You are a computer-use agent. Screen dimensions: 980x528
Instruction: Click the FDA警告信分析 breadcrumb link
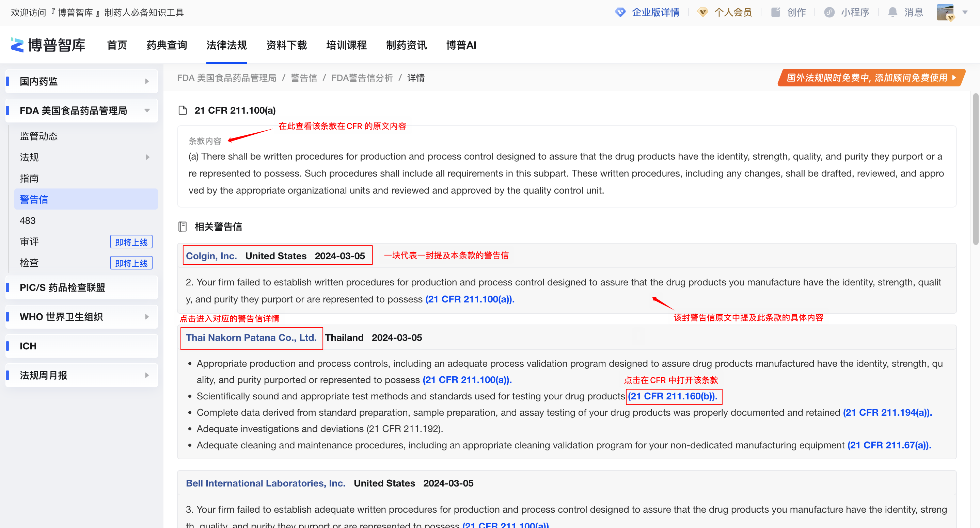362,78
